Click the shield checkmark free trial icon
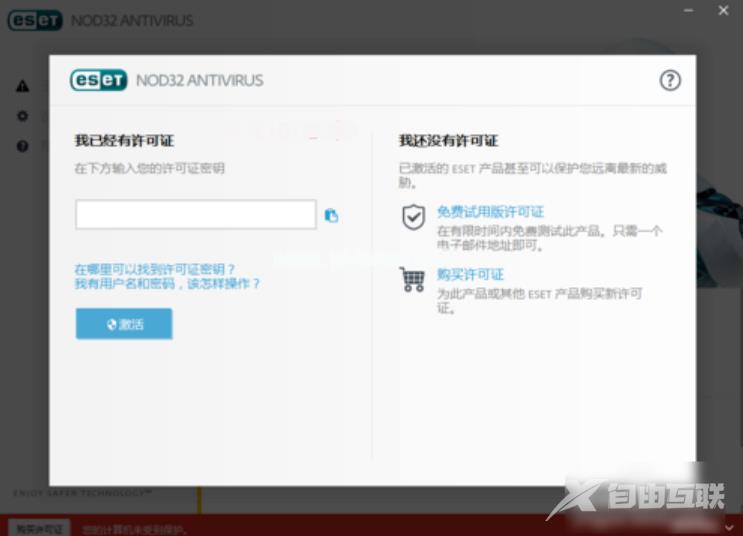Screen dimensions: 743x536 click(x=413, y=218)
